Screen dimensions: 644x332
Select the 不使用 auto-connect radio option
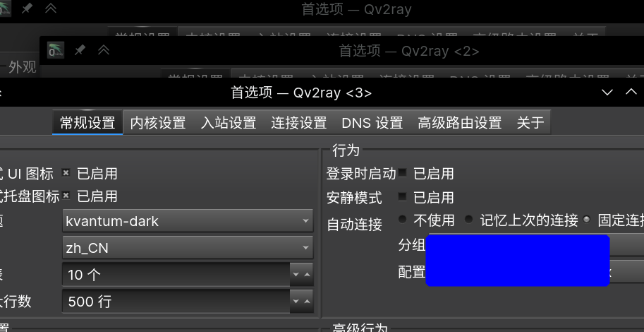click(402, 219)
